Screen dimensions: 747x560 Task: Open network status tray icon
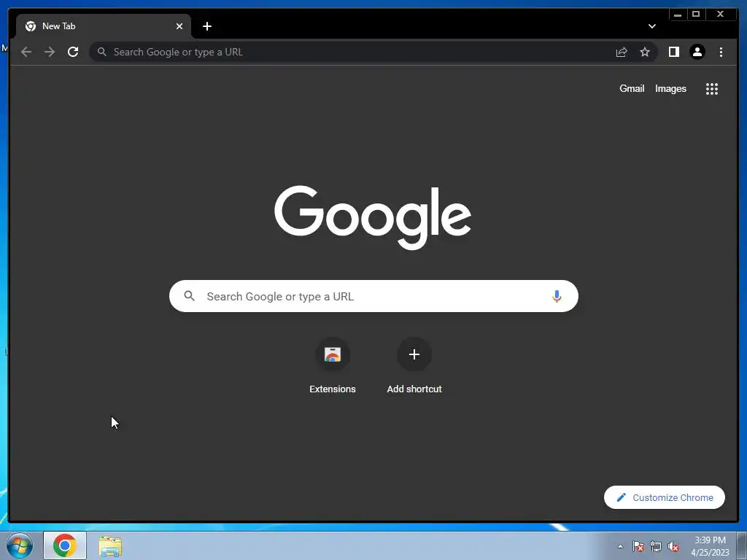click(656, 547)
